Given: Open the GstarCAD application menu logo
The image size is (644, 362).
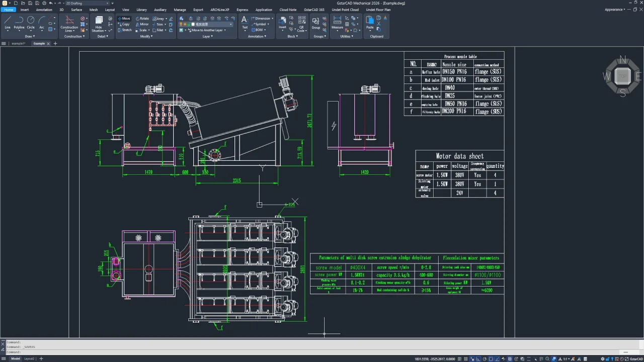Looking at the screenshot, I should pos(5,3).
